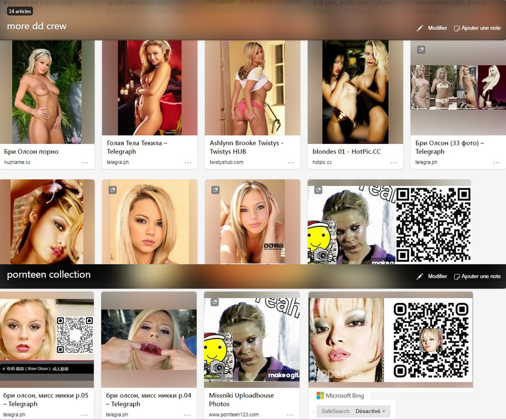The image size is (506, 420).
Task: Open more options for the p.05 Telegraph card
Action: [x=85, y=415]
